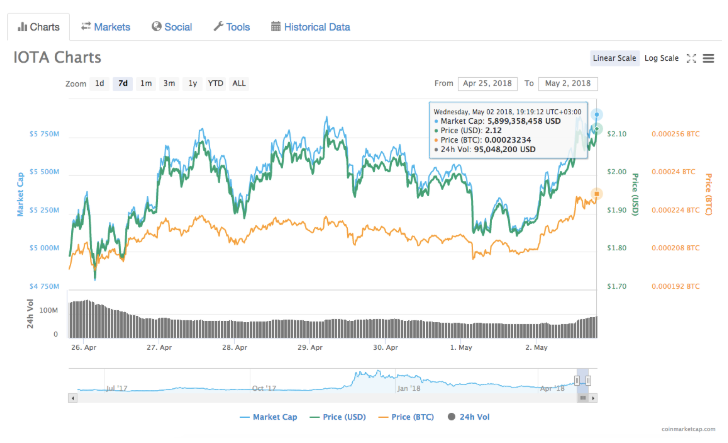Toggle the Price (USD) legend series
The width and height of the screenshot is (728, 443).
point(338,417)
